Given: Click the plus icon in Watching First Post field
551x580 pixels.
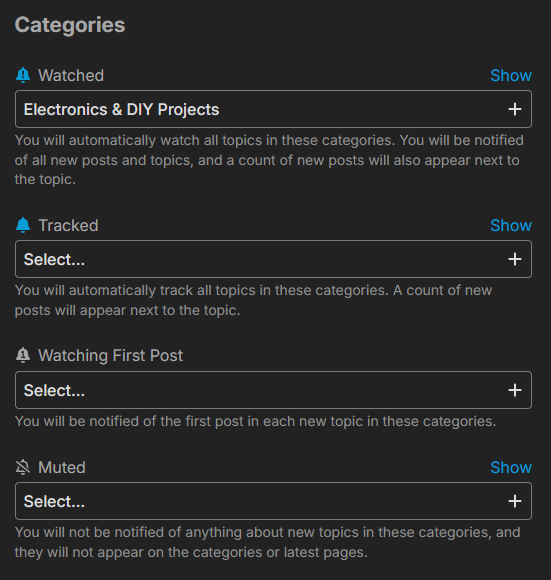Looking at the screenshot, I should [x=515, y=390].
